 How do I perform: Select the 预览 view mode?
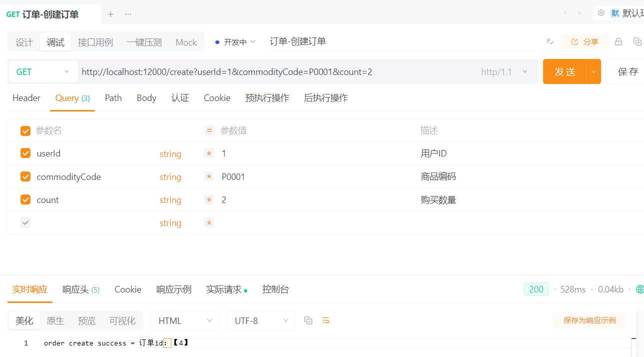pyautogui.click(x=86, y=320)
